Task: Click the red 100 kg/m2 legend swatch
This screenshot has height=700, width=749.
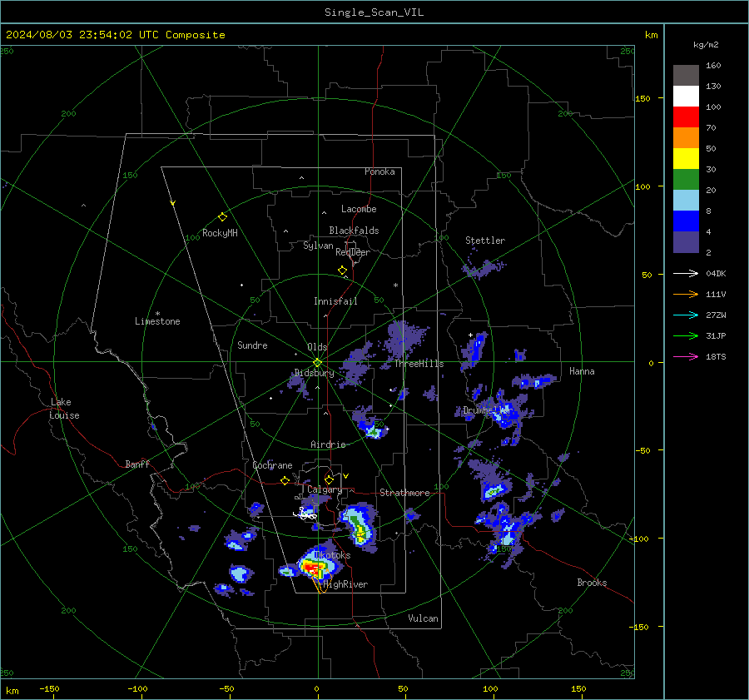Action: (686, 117)
